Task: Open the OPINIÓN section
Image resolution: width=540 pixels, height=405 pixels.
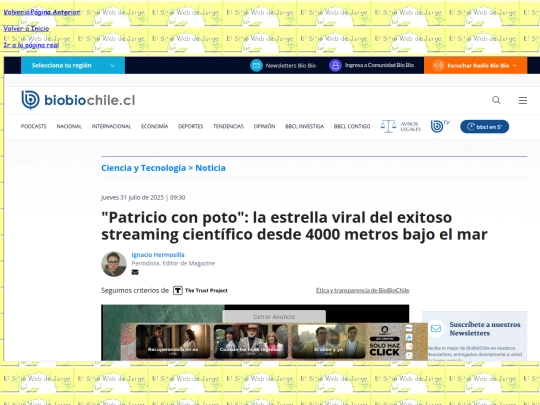Action: click(264, 126)
